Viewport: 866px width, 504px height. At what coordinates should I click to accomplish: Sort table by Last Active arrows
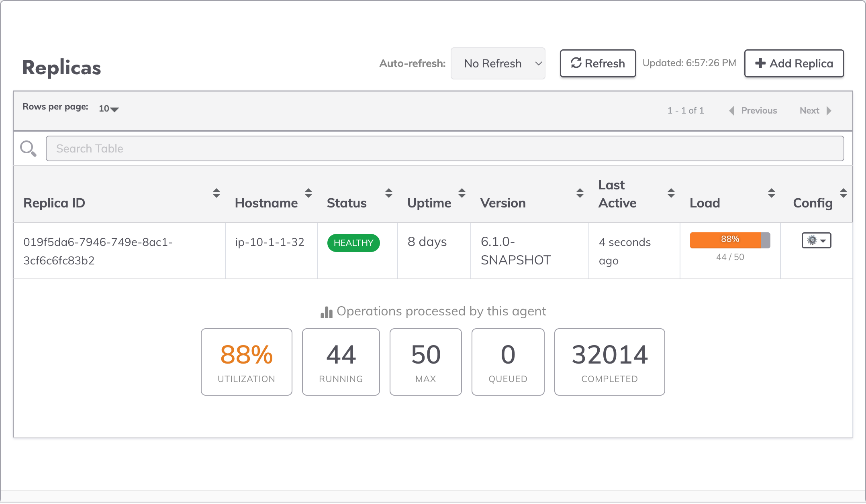pyautogui.click(x=671, y=193)
